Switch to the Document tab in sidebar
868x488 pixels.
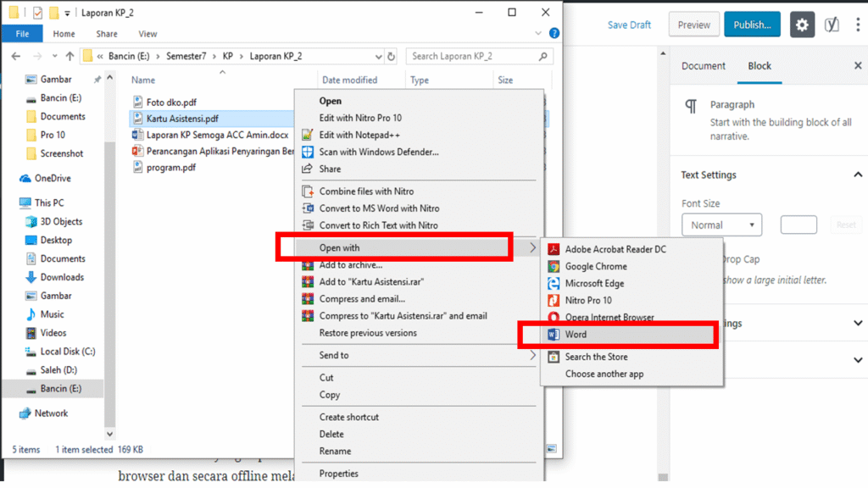704,66
